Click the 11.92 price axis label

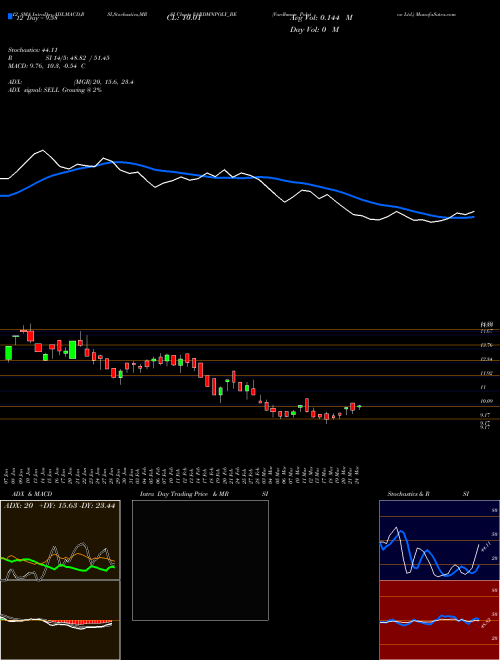click(x=486, y=373)
